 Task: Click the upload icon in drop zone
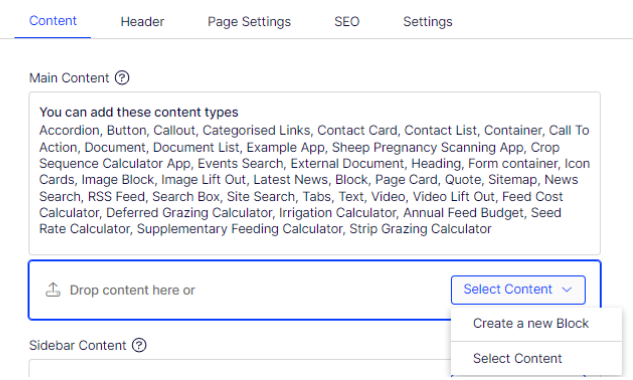click(x=53, y=290)
